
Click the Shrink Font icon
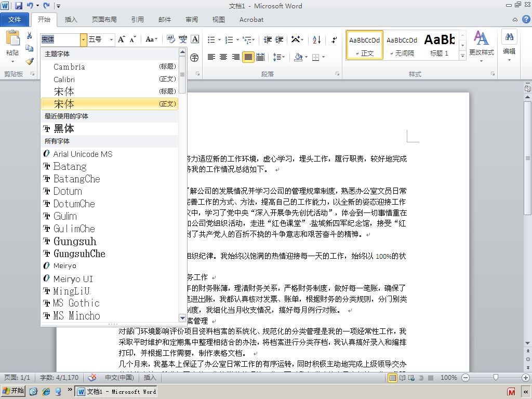pyautogui.click(x=132, y=39)
